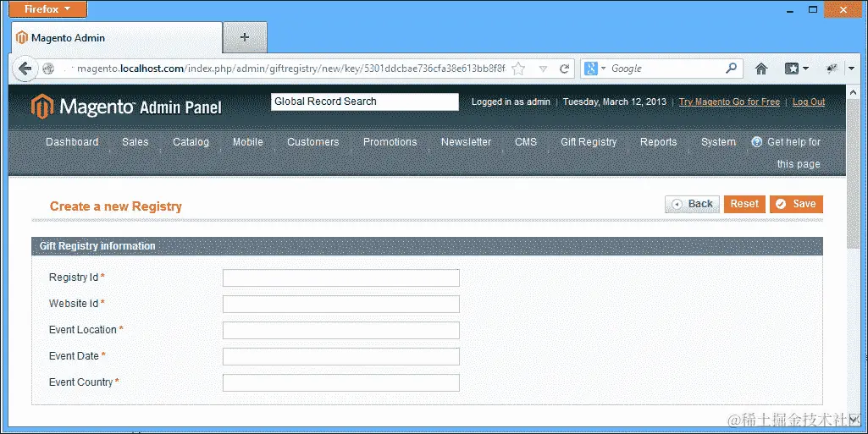Open the Google search engine selector
Screen dimensions: 868x434
[x=595, y=69]
